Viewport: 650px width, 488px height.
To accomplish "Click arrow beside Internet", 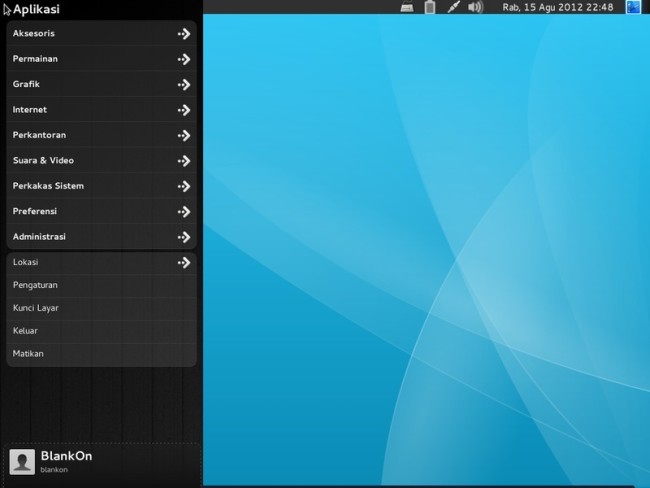I will coord(184,110).
